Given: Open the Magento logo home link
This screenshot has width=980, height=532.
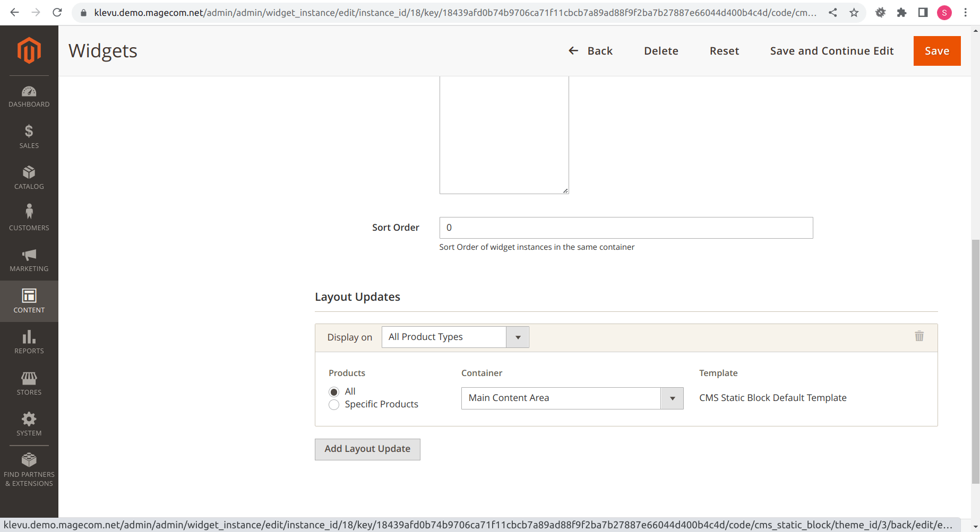Looking at the screenshot, I should coord(29,50).
